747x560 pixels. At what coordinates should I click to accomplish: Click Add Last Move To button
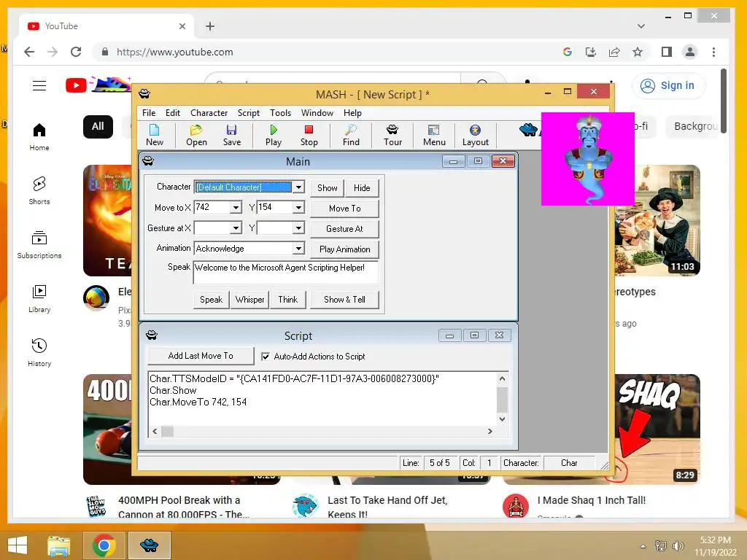point(201,356)
